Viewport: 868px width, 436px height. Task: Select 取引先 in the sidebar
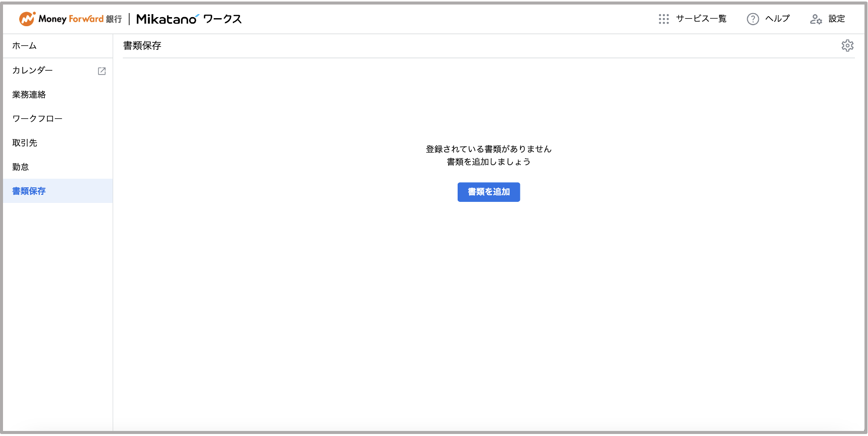pos(58,143)
